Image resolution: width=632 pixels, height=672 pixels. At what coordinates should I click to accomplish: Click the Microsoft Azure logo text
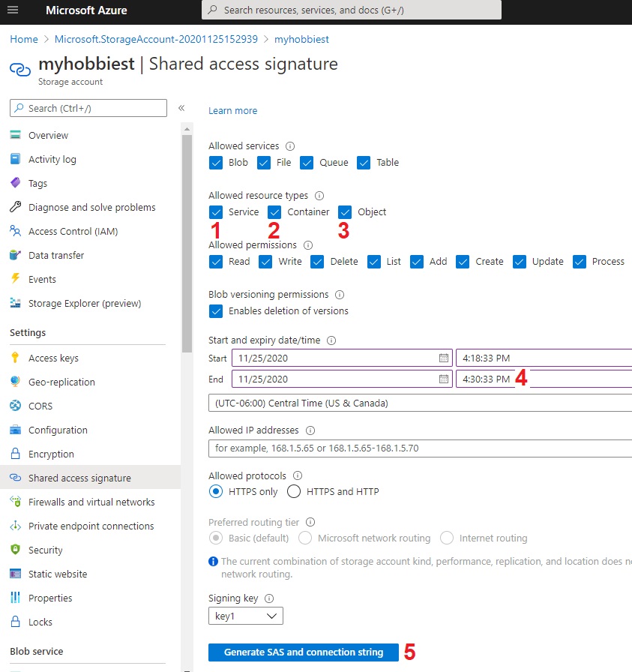[86, 10]
